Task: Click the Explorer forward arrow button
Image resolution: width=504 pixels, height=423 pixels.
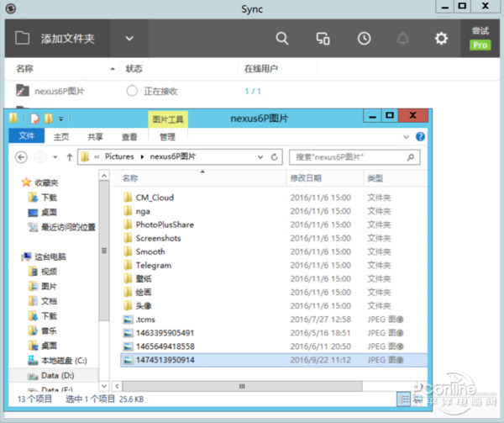Action: point(40,157)
